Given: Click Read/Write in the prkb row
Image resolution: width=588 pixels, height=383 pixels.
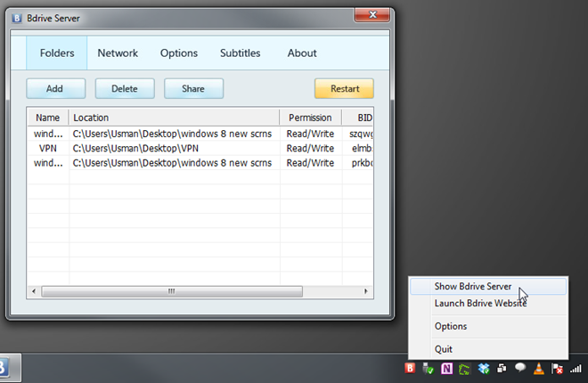Looking at the screenshot, I should tap(310, 163).
